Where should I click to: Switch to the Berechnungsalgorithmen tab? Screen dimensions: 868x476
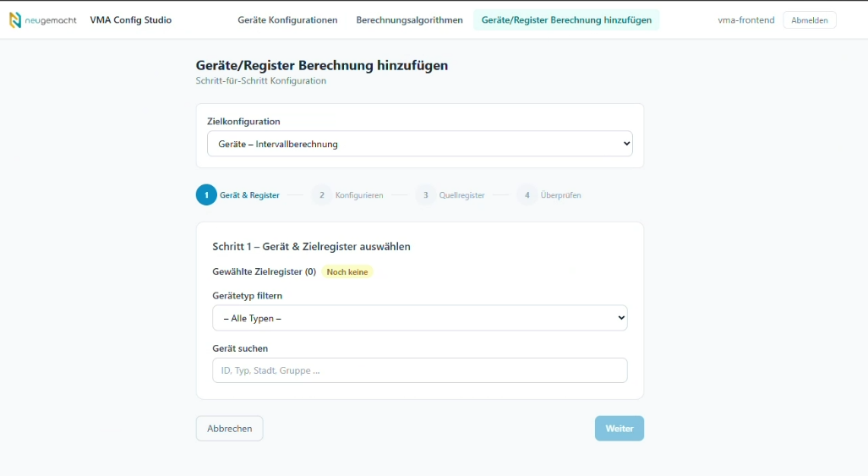[x=409, y=20]
